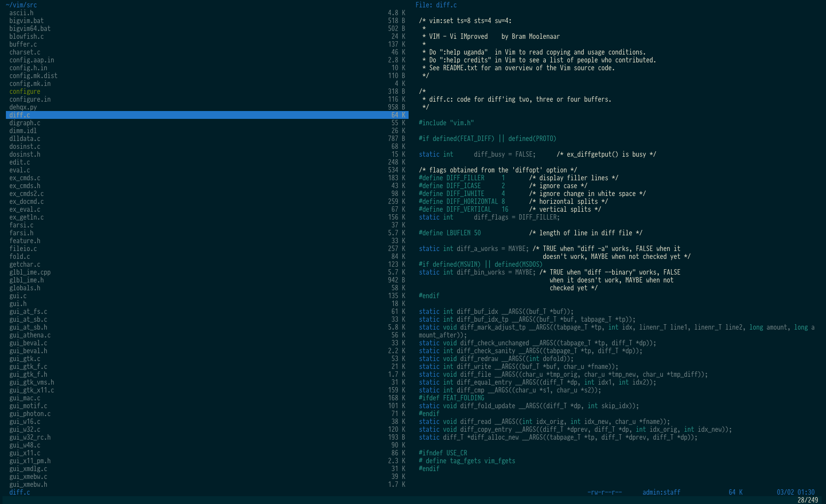This screenshot has height=504, width=826.
Task: Select ex_docmd.c file
Action: point(207,201)
